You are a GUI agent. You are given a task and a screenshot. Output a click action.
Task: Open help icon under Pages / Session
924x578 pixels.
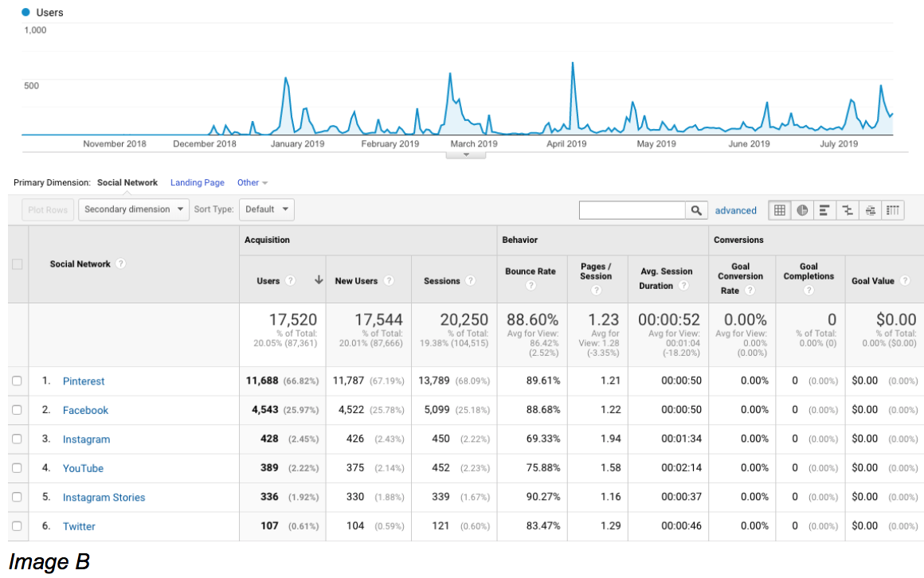597,290
